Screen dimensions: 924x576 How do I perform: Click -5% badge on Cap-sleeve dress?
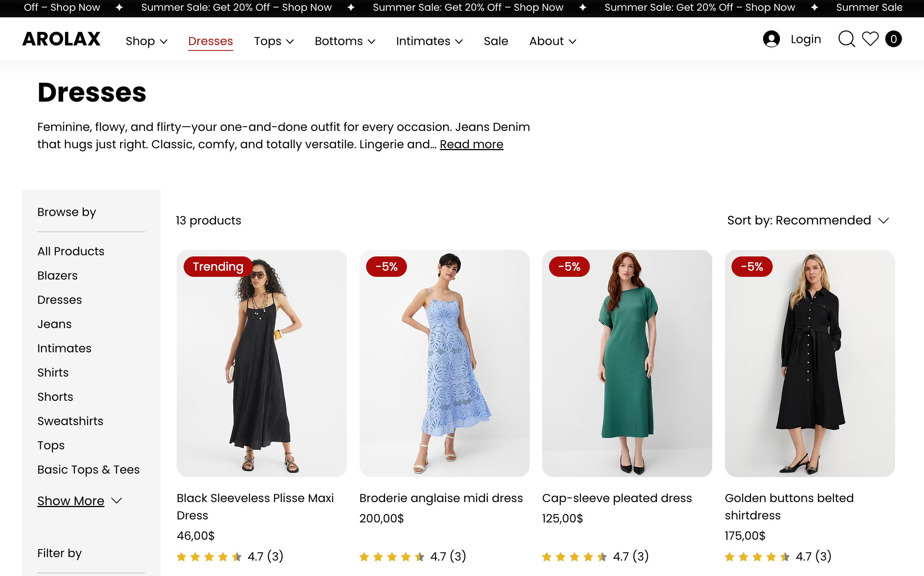click(569, 266)
